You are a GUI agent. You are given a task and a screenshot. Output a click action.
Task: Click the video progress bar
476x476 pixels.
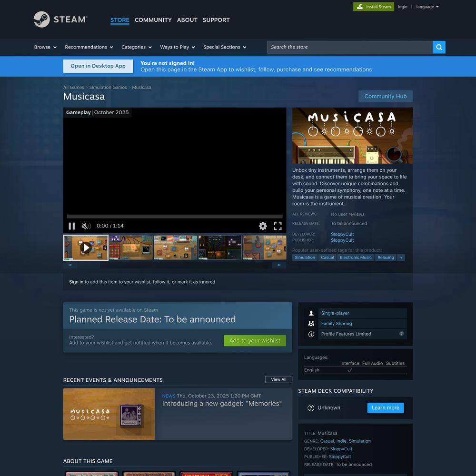click(x=174, y=217)
